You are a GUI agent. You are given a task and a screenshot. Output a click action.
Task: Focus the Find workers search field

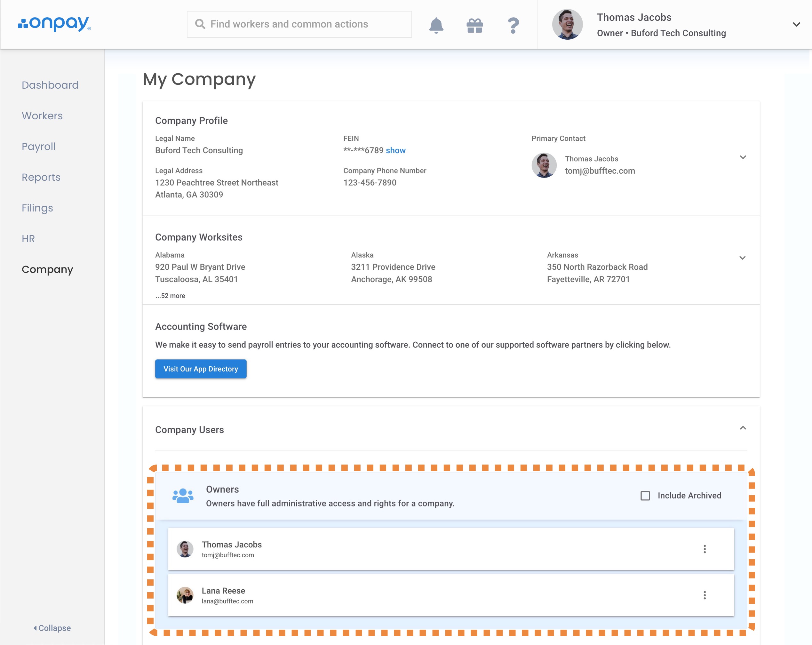click(299, 24)
